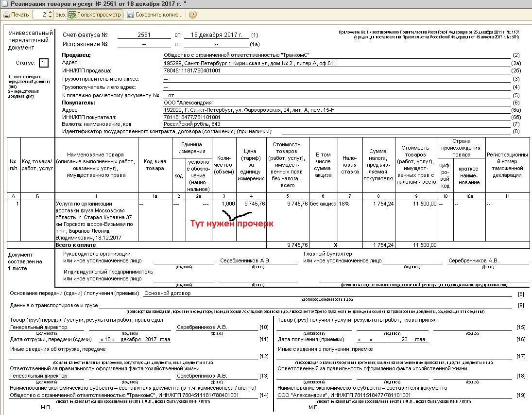The width and height of the screenshot is (532, 415).
Task: Click the red annotation Тут нужен прочерк
Action: (232, 224)
